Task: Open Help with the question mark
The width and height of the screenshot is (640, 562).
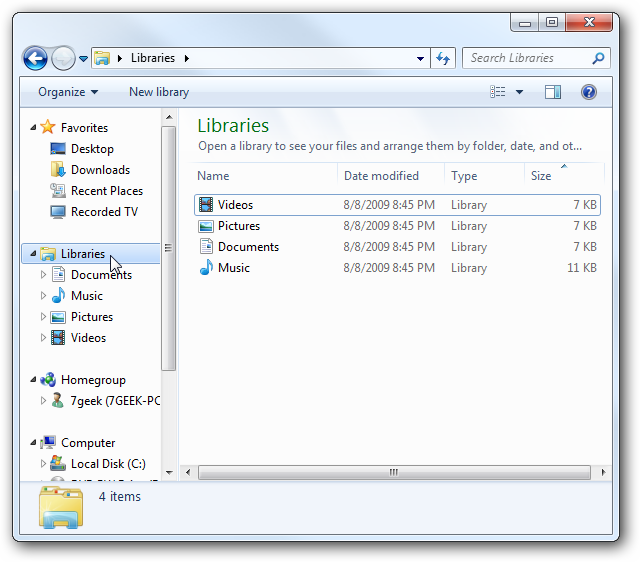Action: (589, 92)
